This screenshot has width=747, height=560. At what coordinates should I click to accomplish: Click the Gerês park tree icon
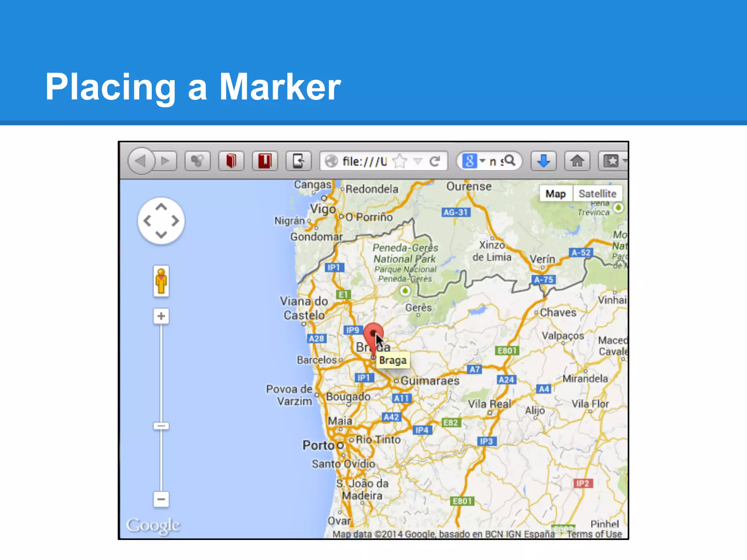point(405,291)
